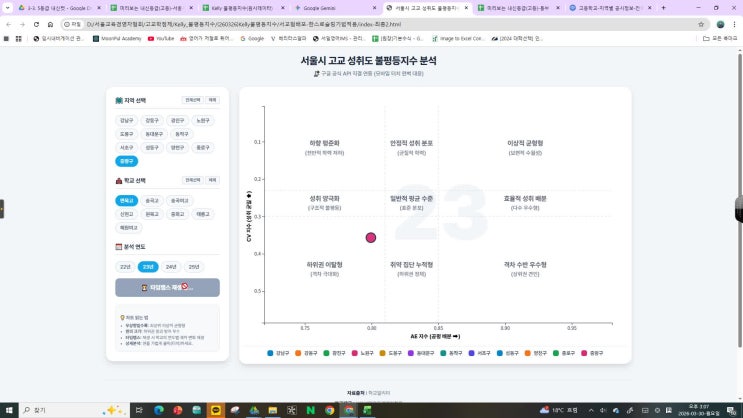Select the 강남구 region chip
Viewport: 743px width, 418px height.
126,120
